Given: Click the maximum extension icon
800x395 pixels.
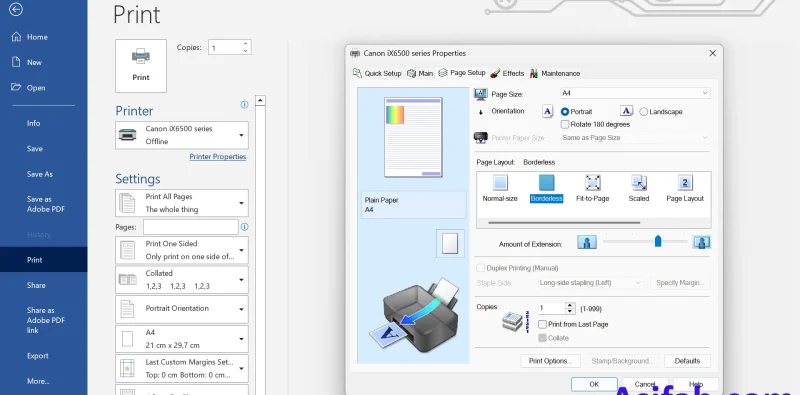Looking at the screenshot, I should pyautogui.click(x=702, y=242).
